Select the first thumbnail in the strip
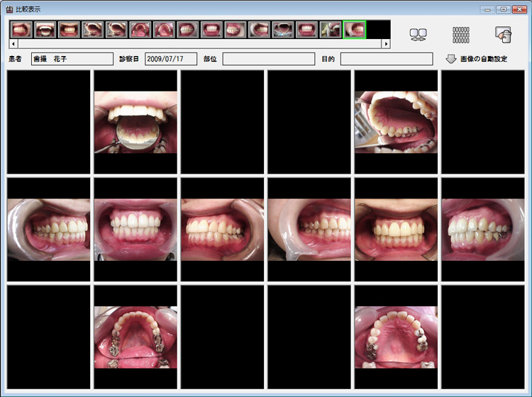Screen dimensions: 532x397 (x=21, y=30)
